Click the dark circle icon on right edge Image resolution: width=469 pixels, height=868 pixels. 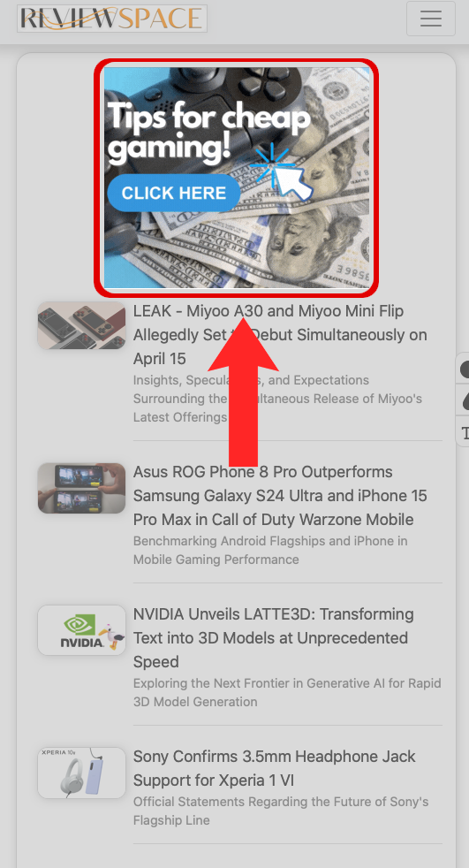pyautogui.click(x=462, y=368)
